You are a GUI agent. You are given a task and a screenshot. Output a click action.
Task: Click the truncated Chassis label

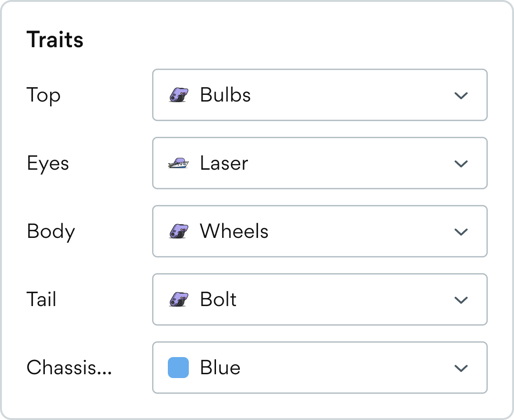click(x=69, y=368)
